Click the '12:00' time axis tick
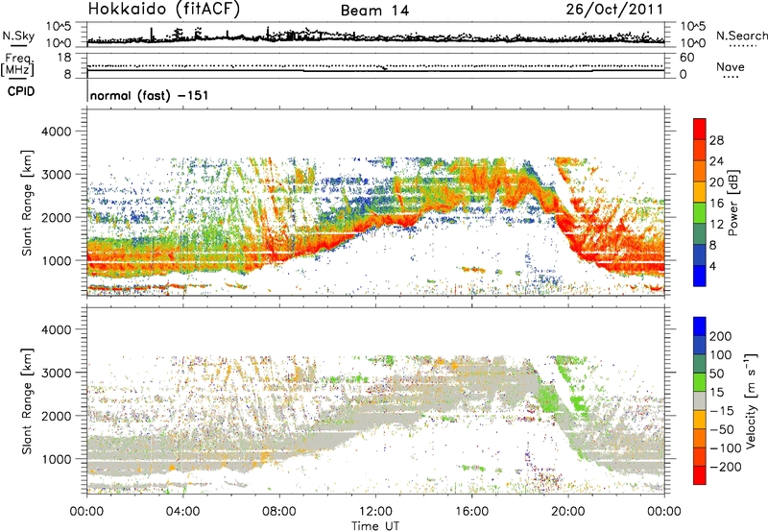 [x=375, y=512]
